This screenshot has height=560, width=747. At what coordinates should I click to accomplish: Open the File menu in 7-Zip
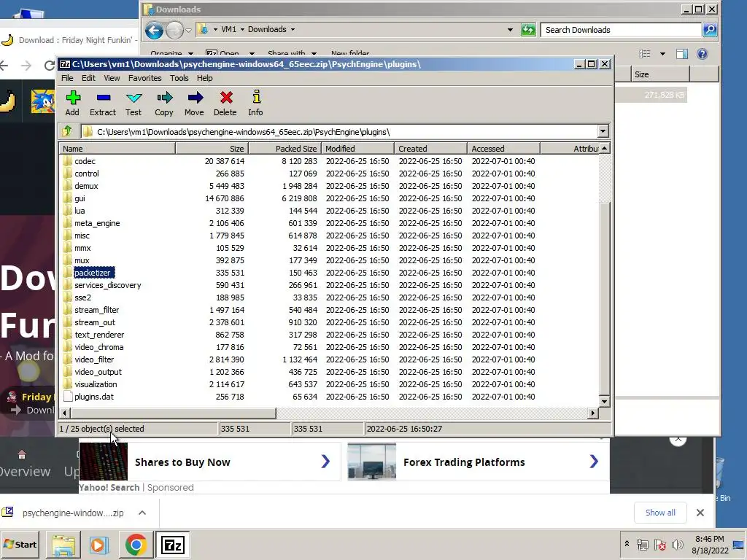tap(67, 78)
